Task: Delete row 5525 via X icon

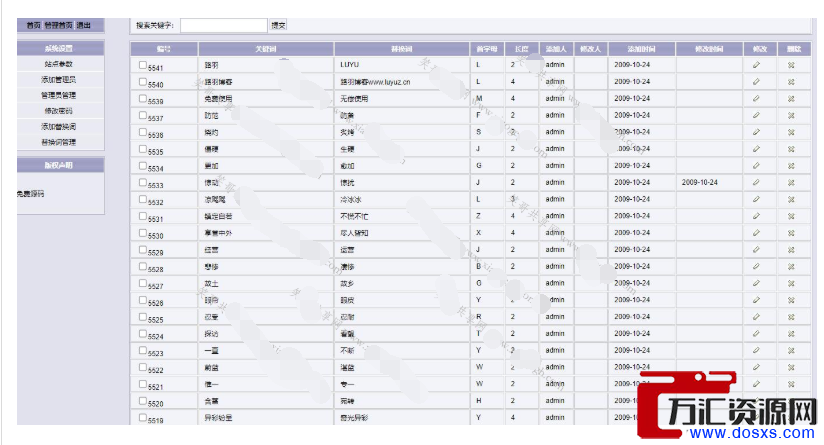Action: click(791, 317)
